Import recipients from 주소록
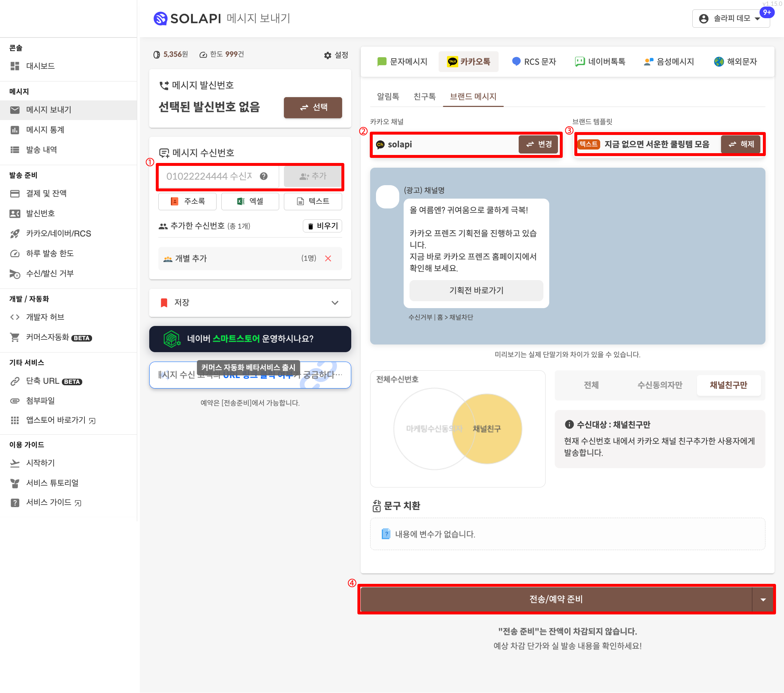The width and height of the screenshot is (784, 693). pyautogui.click(x=187, y=201)
